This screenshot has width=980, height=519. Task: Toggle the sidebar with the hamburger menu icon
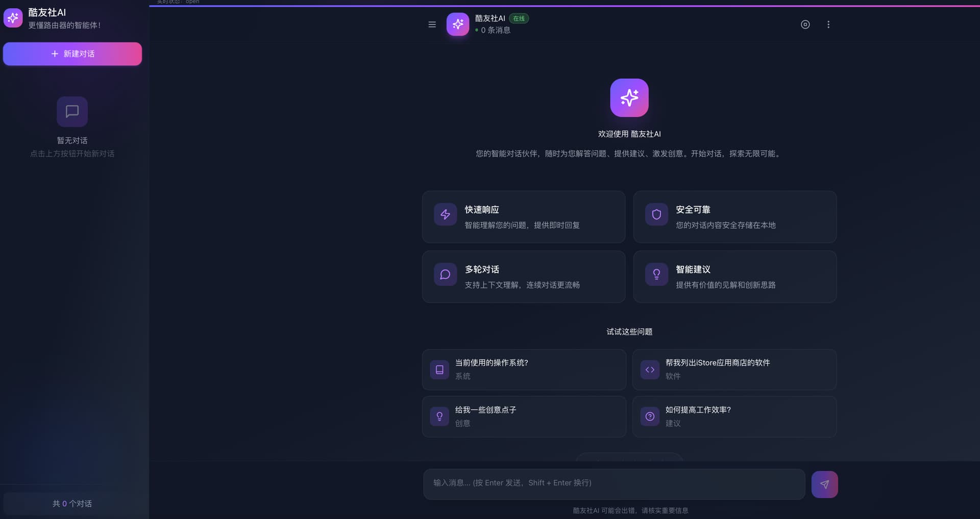pos(432,24)
